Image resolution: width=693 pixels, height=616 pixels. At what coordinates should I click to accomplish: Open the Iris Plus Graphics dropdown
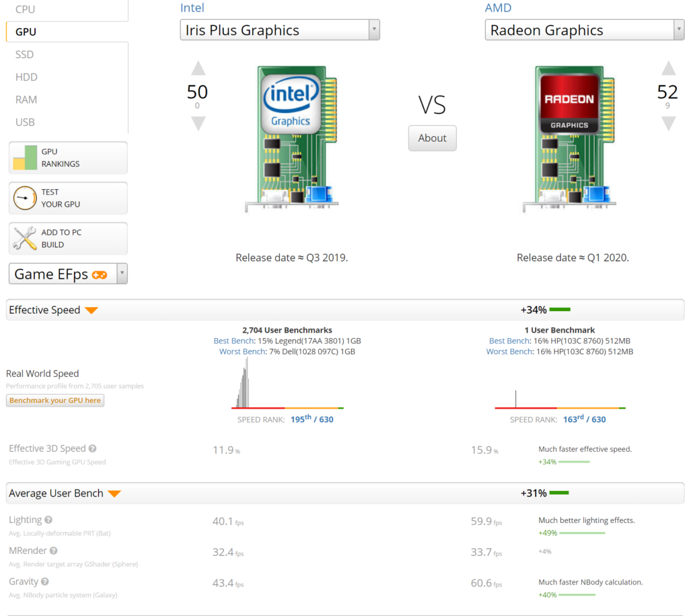(x=374, y=30)
